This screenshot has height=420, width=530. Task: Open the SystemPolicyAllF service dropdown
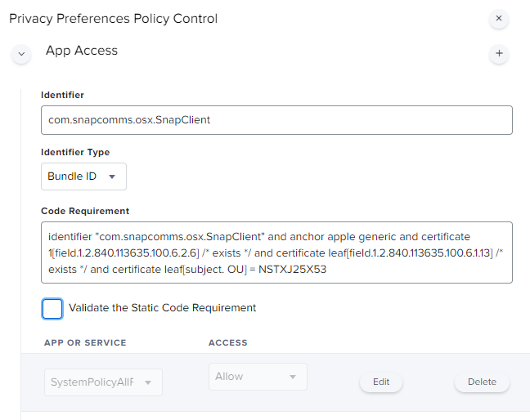tap(103, 382)
